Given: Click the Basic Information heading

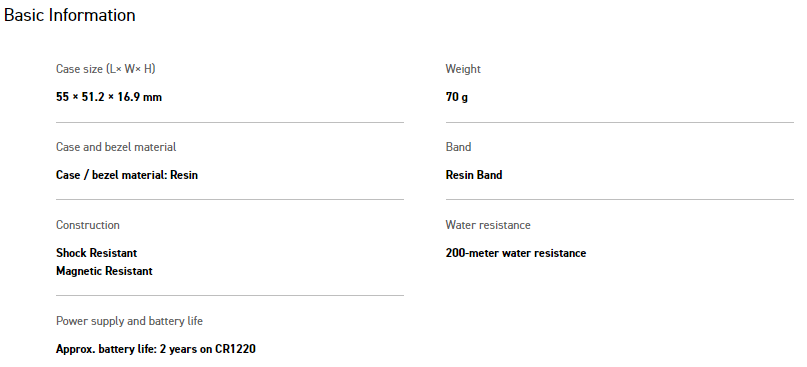Looking at the screenshot, I should (x=69, y=15).
